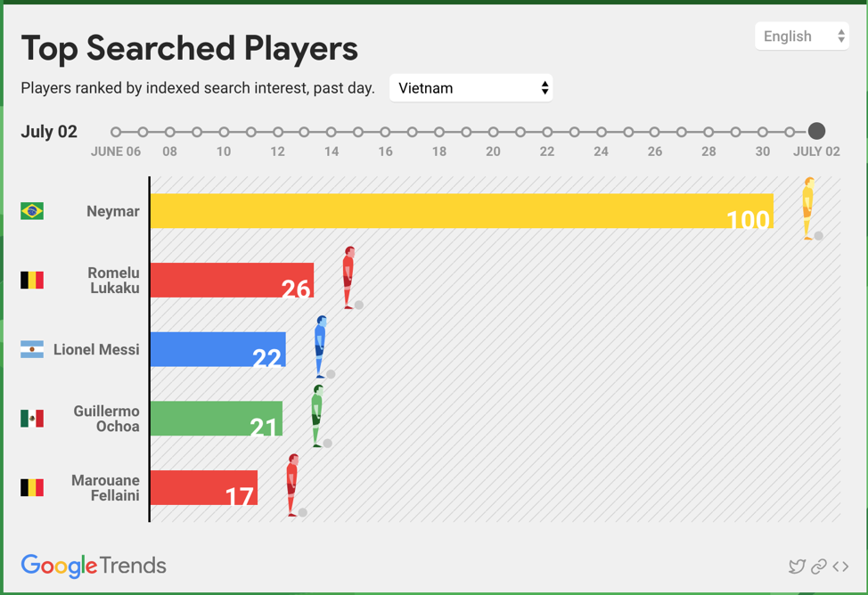Select the June 30 timeline point

[763, 132]
